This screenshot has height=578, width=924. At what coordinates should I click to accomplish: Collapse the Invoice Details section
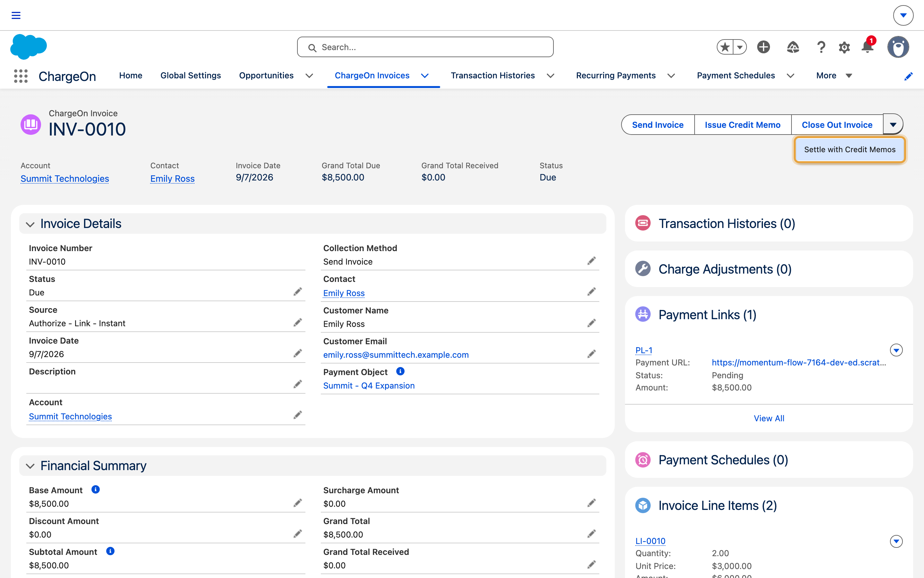[30, 224]
